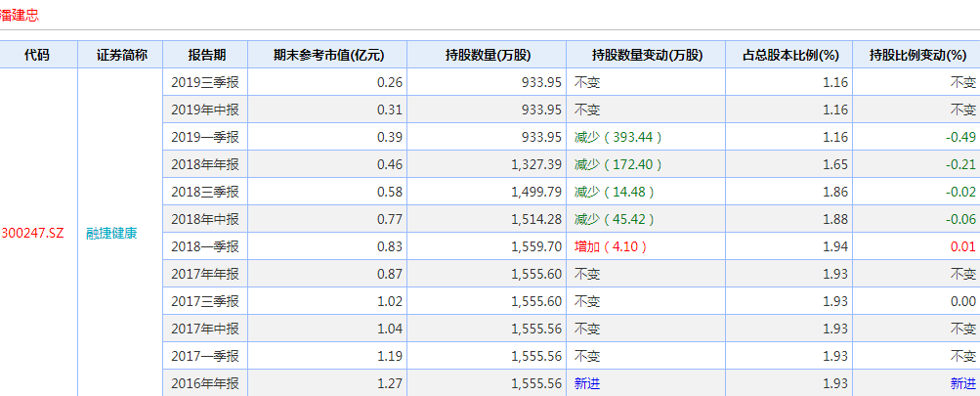980x396 pixels.
Task: Select the 2017三季报 report period cell
Action: coord(205,301)
